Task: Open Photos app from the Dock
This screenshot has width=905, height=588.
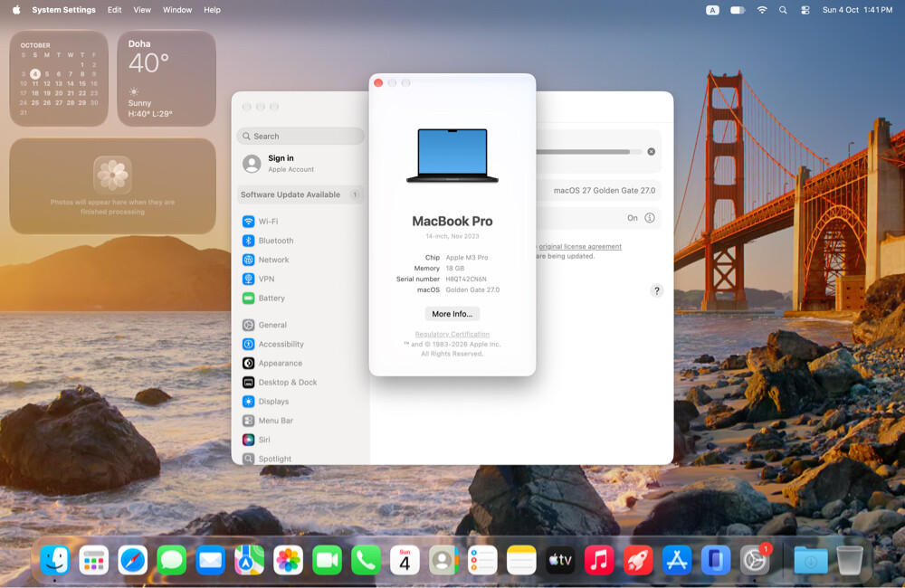Action: pyautogui.click(x=288, y=560)
